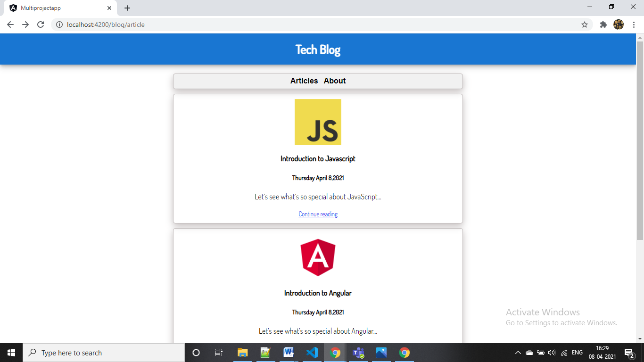
Task: Click the scrollbar down arrow
Action: 640,339
